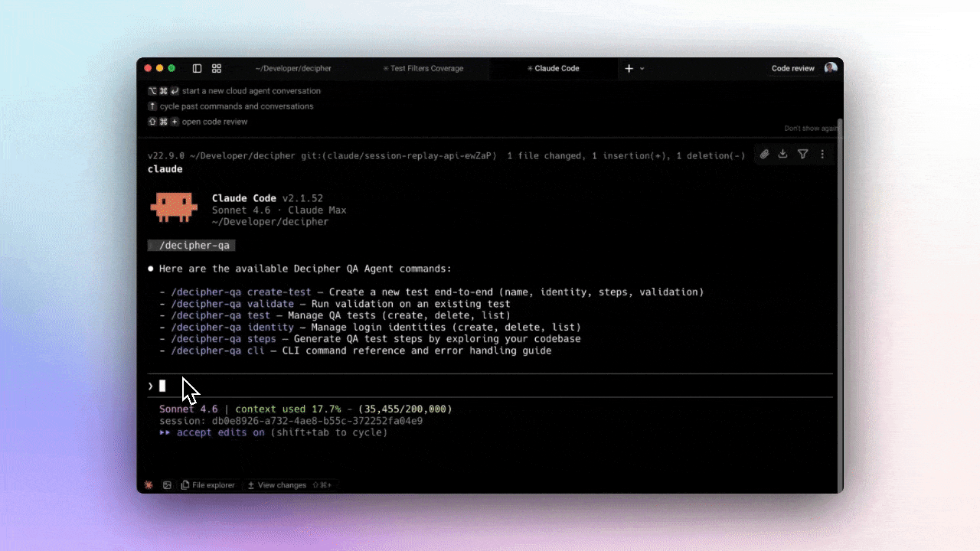This screenshot has width=980, height=551.
Task: Switch to the ~/Developer/decipher tab
Action: [x=293, y=68]
